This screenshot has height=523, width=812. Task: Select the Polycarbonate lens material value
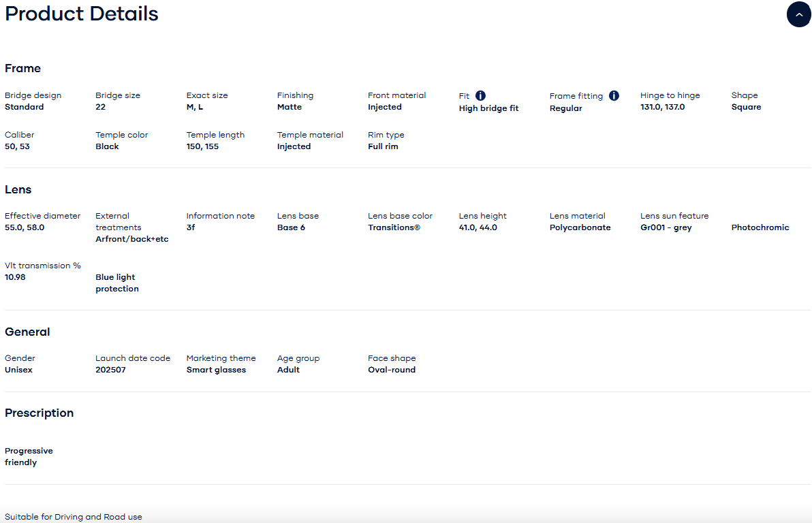pyautogui.click(x=580, y=227)
